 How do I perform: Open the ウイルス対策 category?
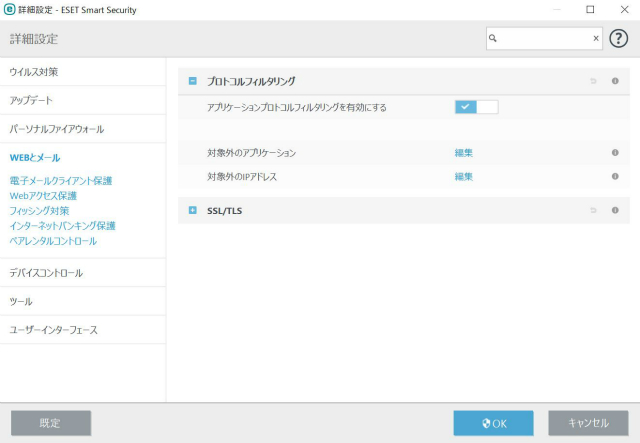click(x=34, y=72)
